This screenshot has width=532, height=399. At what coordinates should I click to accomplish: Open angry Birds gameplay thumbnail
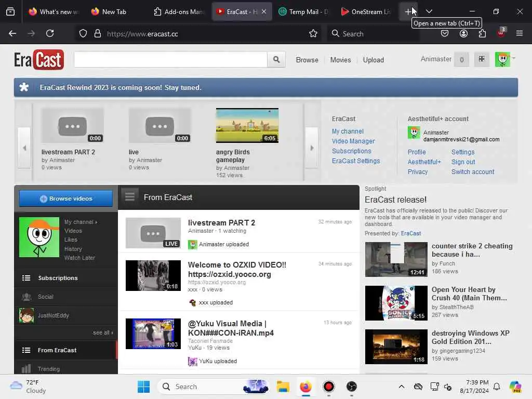tap(247, 125)
